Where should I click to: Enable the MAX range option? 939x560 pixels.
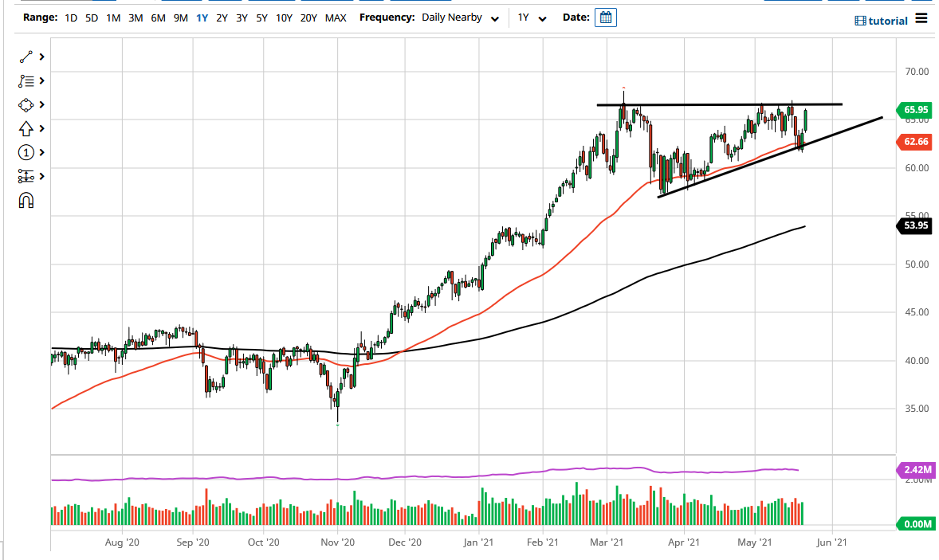click(x=336, y=17)
